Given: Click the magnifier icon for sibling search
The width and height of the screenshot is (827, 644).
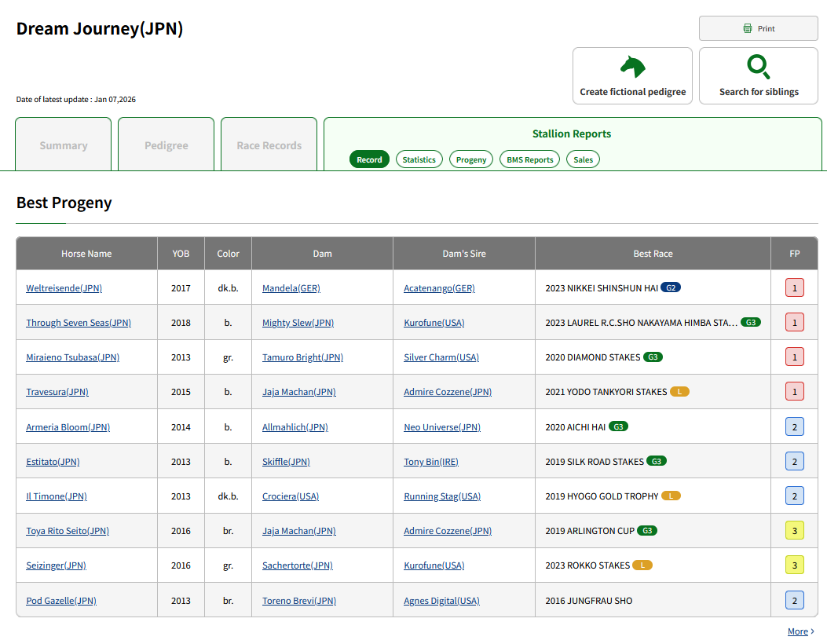Looking at the screenshot, I should coord(759,67).
